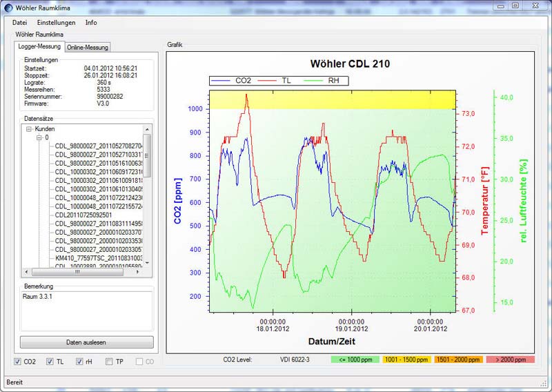
Task: Click into the Bemerkung text field
Action: tap(86, 309)
